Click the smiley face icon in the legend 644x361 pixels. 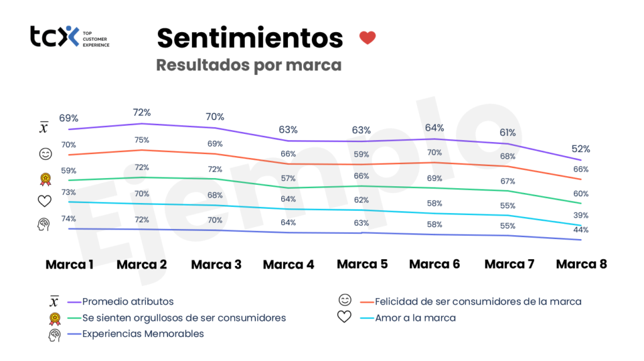[x=344, y=301]
